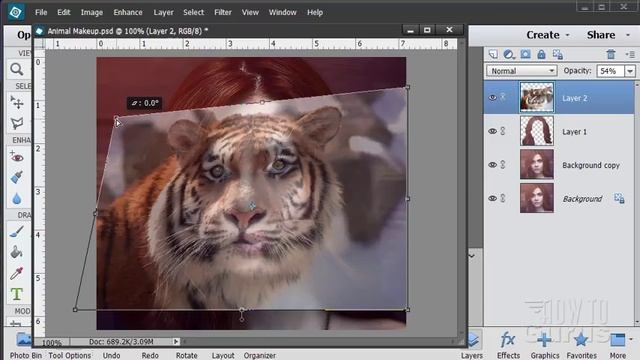
Task: Open the Window menu
Action: pyautogui.click(x=282, y=12)
